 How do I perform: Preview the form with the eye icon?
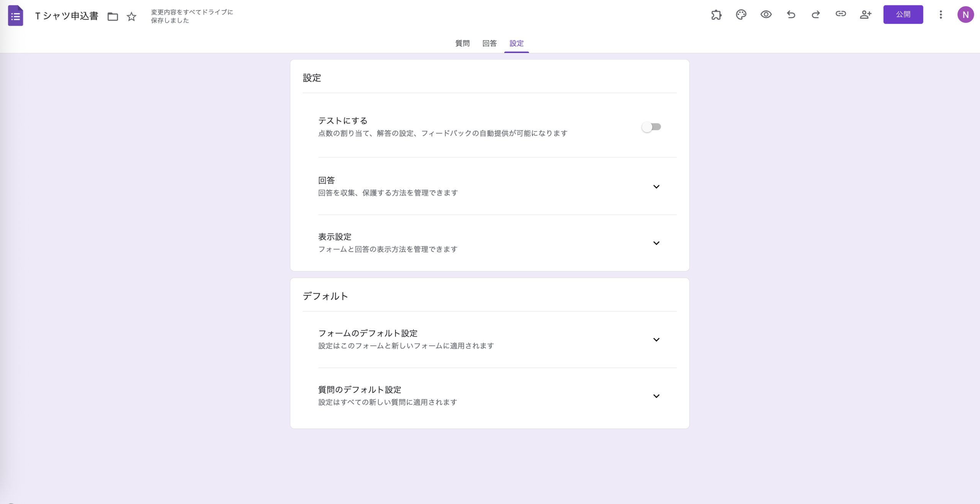[x=766, y=15]
